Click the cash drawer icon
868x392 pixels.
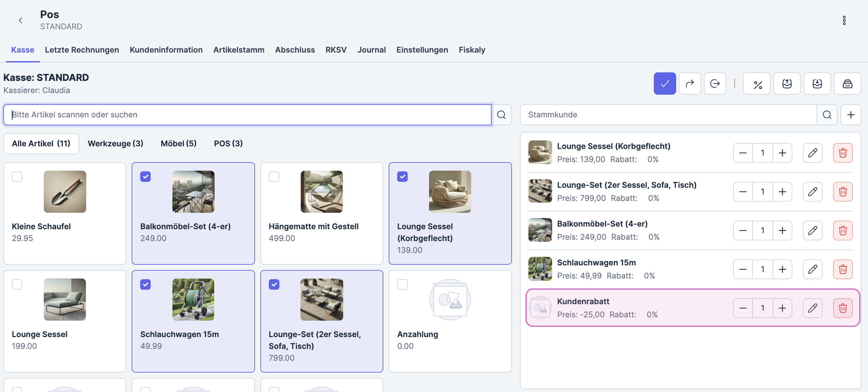click(847, 84)
